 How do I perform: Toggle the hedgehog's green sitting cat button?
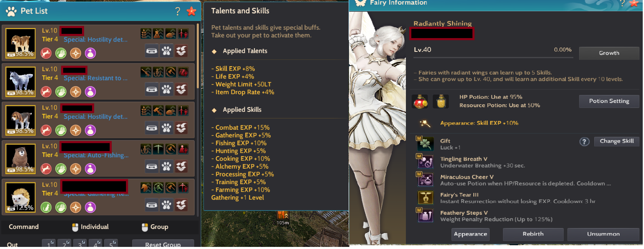pyautogui.click(x=46, y=207)
